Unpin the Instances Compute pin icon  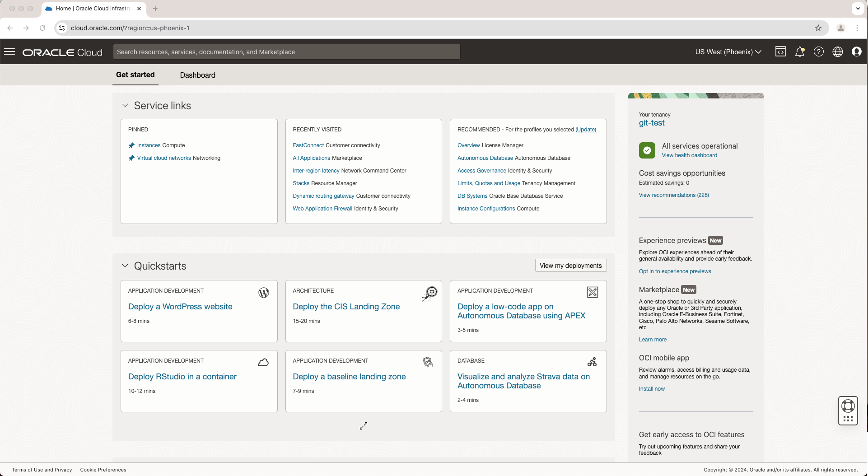131,145
